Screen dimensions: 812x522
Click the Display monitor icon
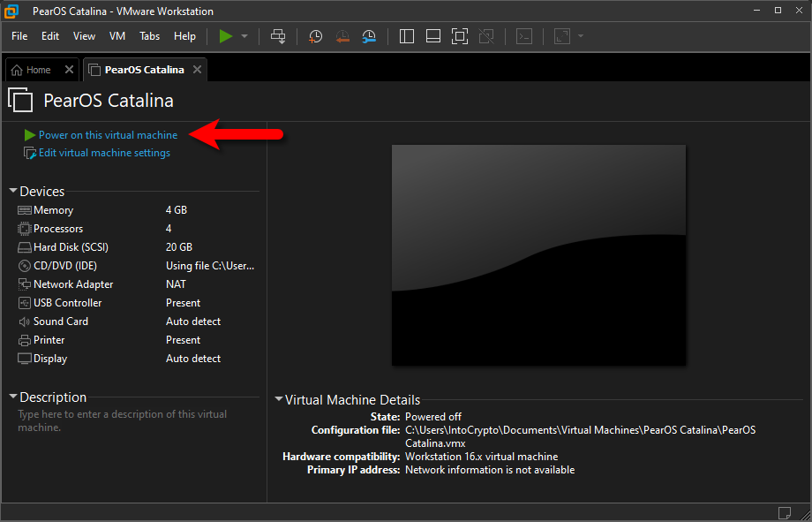tap(25, 359)
